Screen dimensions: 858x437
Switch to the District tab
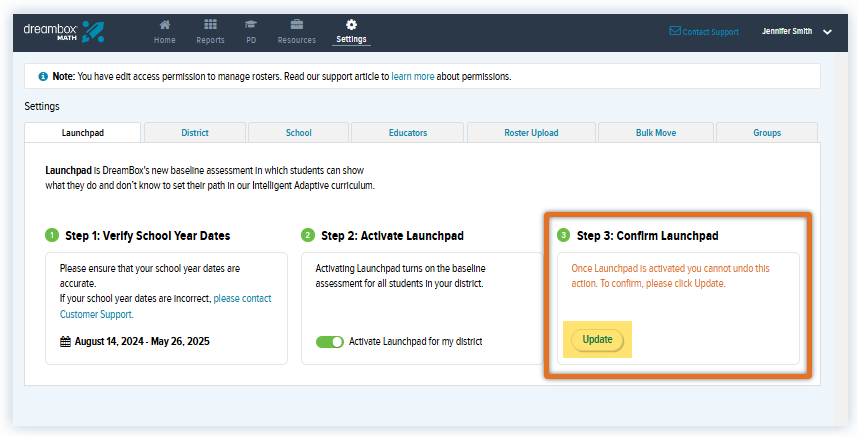coord(195,133)
